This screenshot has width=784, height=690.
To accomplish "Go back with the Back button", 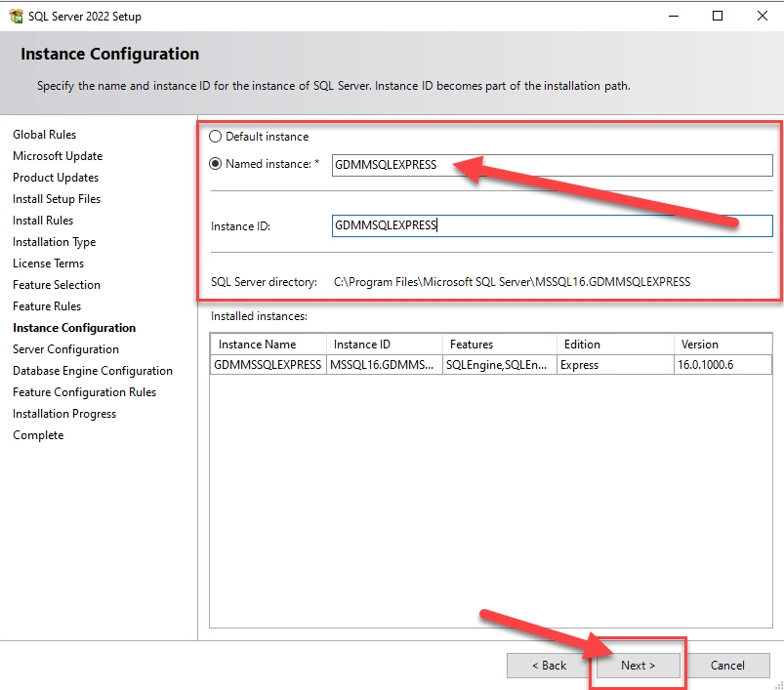I will click(549, 666).
